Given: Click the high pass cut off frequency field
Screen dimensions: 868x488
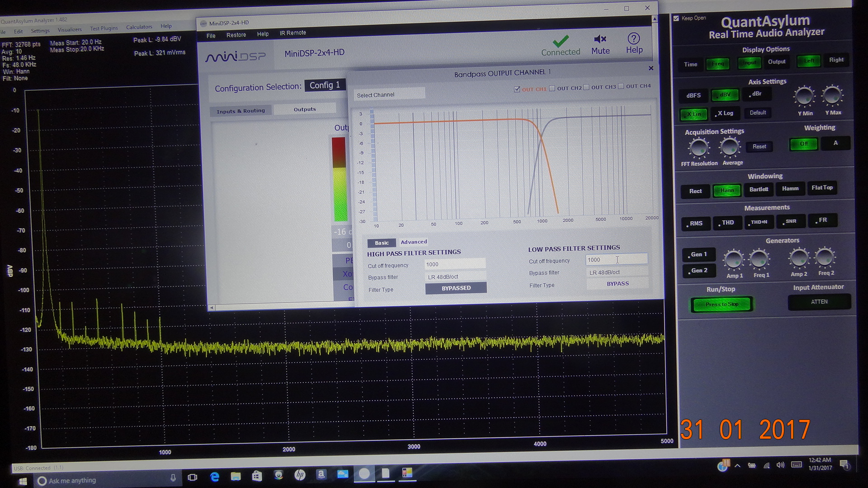Looking at the screenshot, I should (455, 264).
